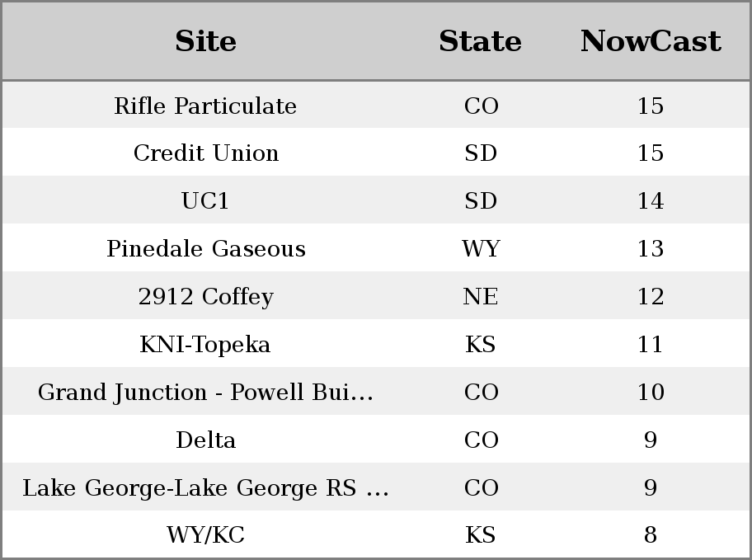The width and height of the screenshot is (752, 560).
Task: Open Grand Junction - Powell Bui… row
Action: click(376, 391)
